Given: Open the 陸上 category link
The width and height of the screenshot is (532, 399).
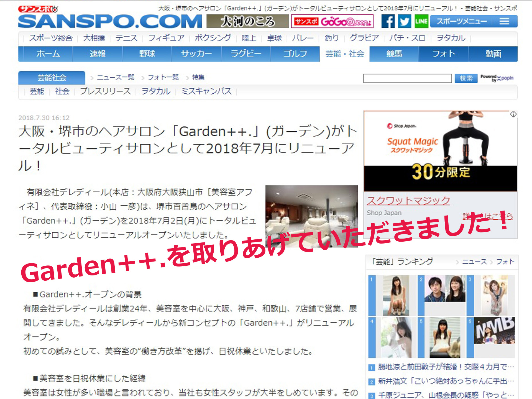Looking at the screenshot, I should point(249,38).
